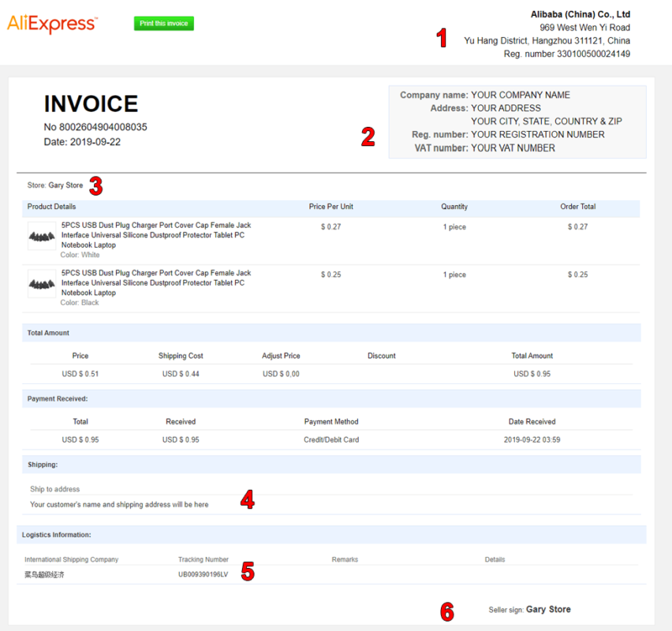Click the YOUR ADDRESS placeholder
Viewport: 672px width, 631px height.
click(x=506, y=108)
